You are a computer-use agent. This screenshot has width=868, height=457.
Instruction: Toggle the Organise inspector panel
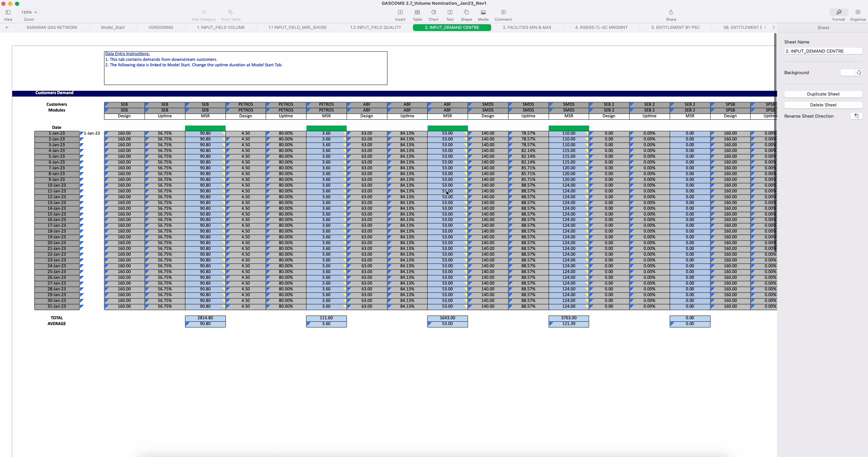pyautogui.click(x=858, y=12)
